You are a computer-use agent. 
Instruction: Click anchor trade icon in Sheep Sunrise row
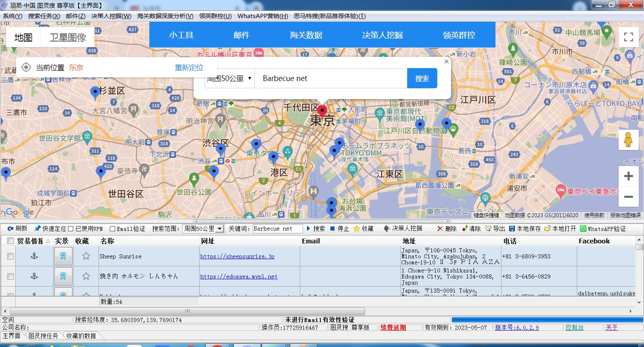point(34,256)
